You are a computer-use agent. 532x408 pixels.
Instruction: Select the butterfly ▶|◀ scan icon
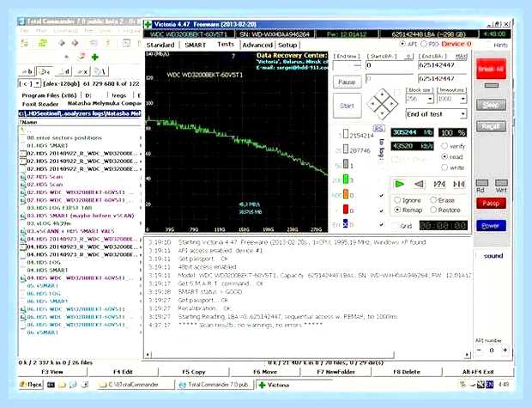pos(459,184)
